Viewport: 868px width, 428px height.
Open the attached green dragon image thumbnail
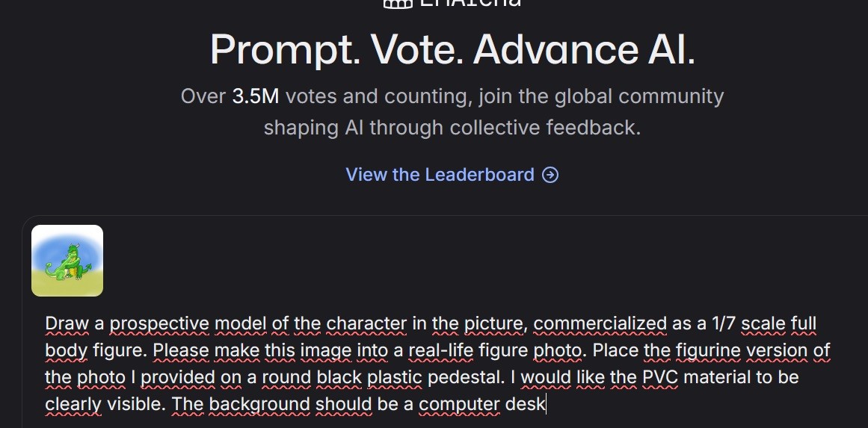click(67, 261)
